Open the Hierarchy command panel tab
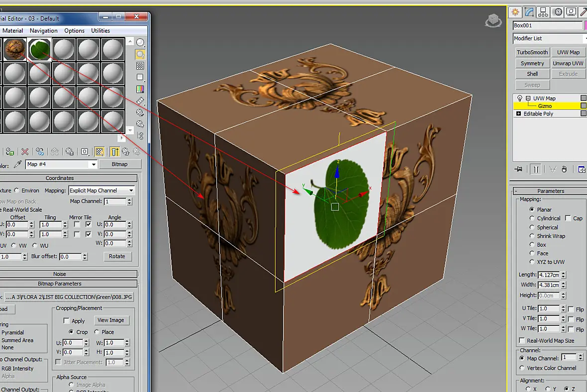This screenshot has width=587, height=392. click(543, 12)
